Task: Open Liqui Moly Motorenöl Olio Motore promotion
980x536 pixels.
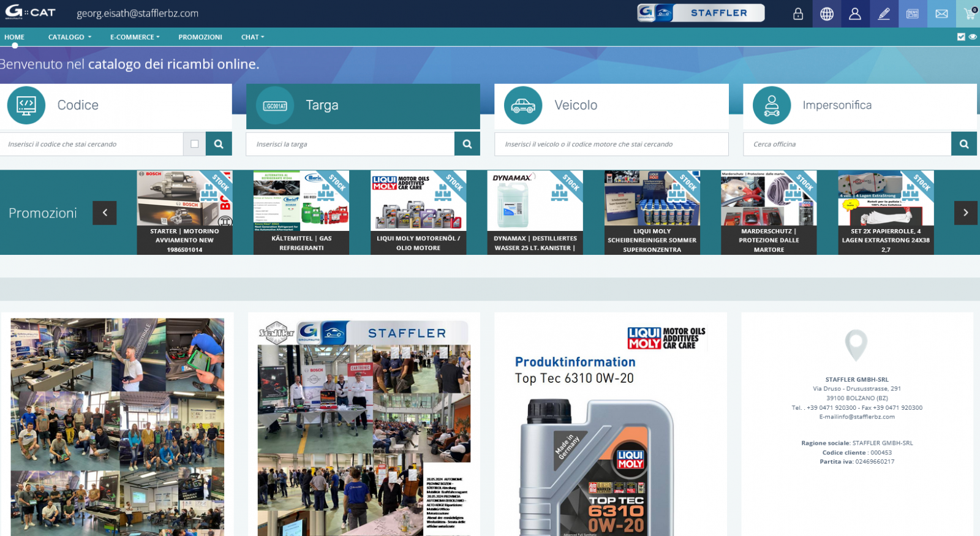Action: (x=418, y=213)
